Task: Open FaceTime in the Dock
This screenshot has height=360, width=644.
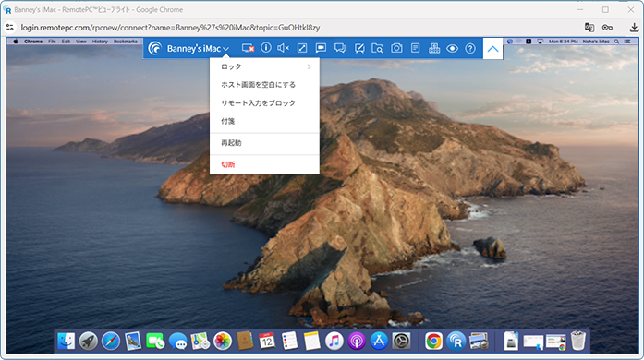Action: (x=155, y=342)
